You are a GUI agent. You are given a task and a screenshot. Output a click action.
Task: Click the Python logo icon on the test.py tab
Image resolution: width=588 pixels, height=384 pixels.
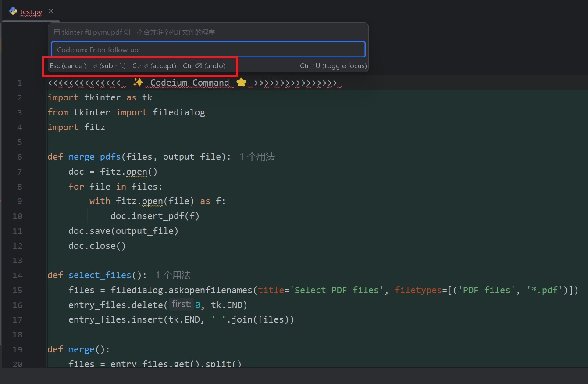coord(13,11)
